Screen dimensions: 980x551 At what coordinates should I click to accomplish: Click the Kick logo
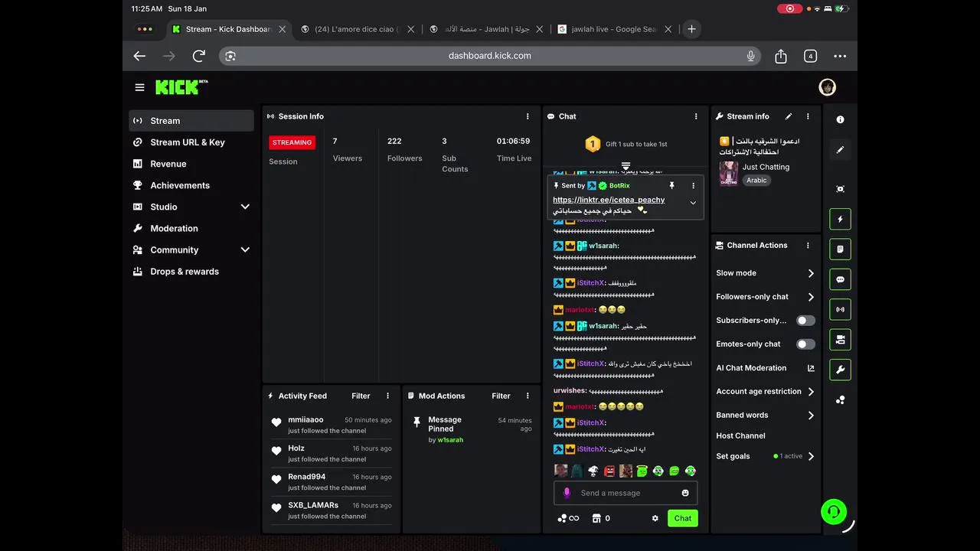[181, 87]
